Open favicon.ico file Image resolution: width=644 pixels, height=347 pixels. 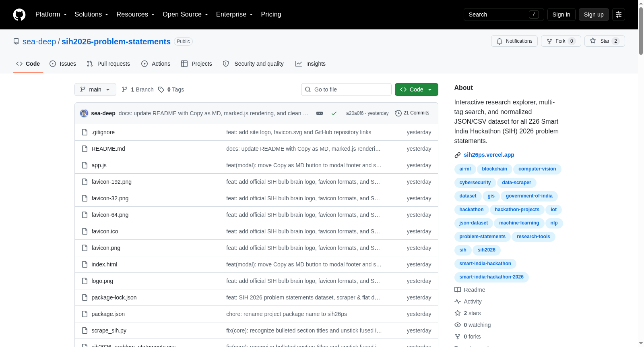pyautogui.click(x=105, y=231)
